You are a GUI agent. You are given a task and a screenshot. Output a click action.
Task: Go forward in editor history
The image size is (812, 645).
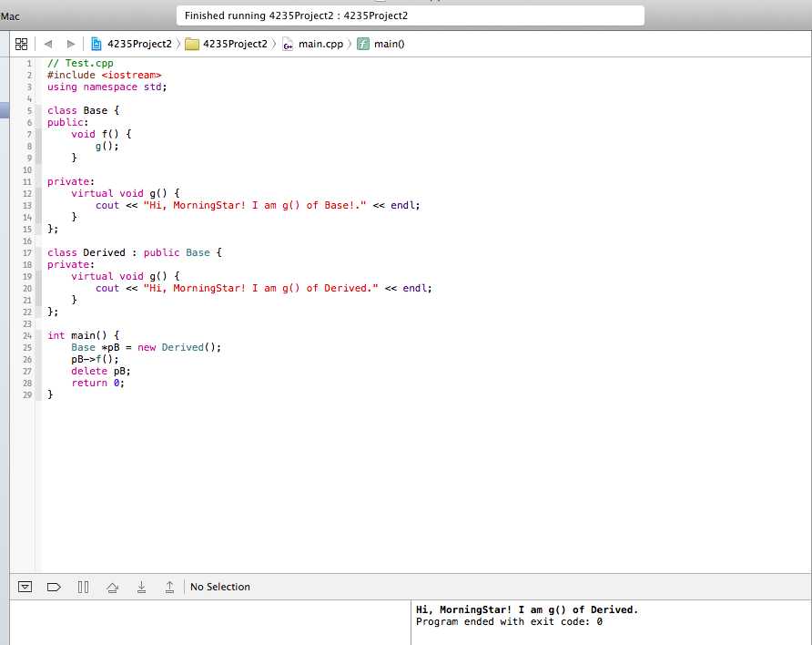pyautogui.click(x=71, y=44)
